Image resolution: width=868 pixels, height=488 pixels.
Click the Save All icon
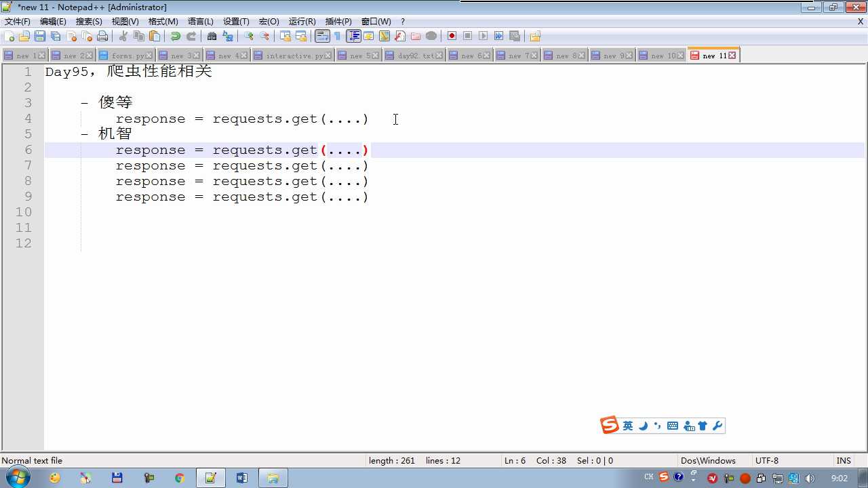click(x=56, y=36)
